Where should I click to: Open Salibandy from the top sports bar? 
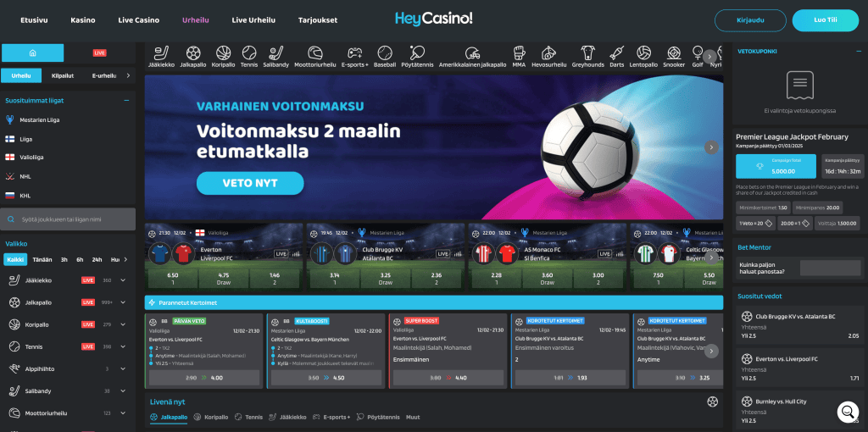click(x=276, y=57)
